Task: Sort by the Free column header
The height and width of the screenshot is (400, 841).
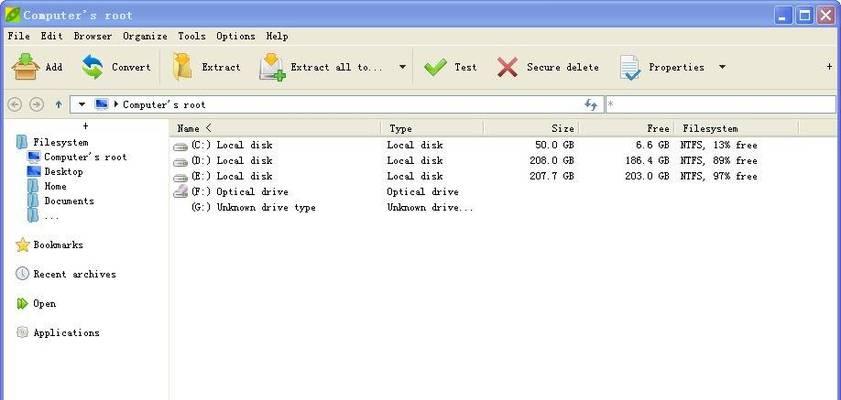Action: point(627,128)
